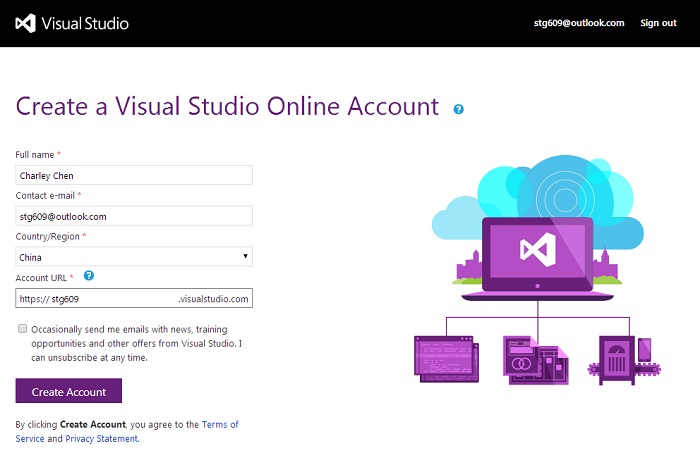Viewport: 700px width, 465px height.
Task: Click the build machine illustration icon
Action: pyautogui.click(x=624, y=361)
